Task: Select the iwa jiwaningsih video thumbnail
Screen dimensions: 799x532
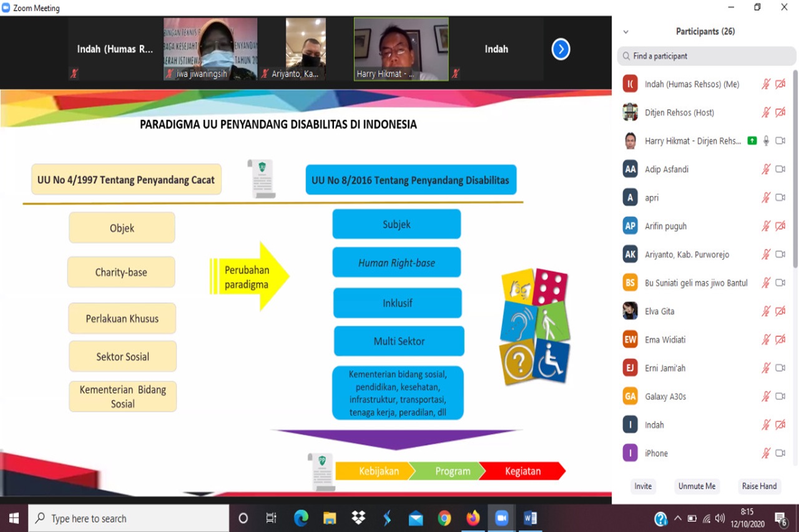Action: coord(210,49)
